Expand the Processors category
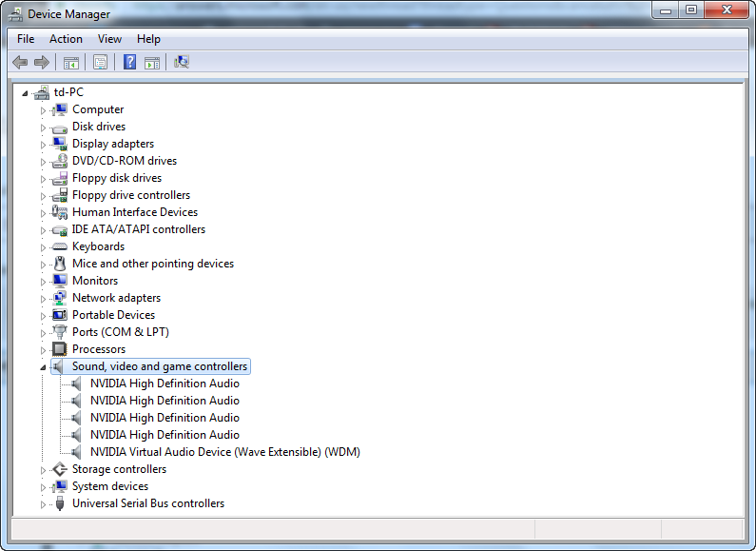 (43, 350)
